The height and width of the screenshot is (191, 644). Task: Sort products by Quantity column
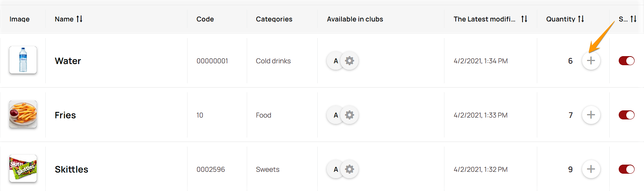(x=581, y=19)
